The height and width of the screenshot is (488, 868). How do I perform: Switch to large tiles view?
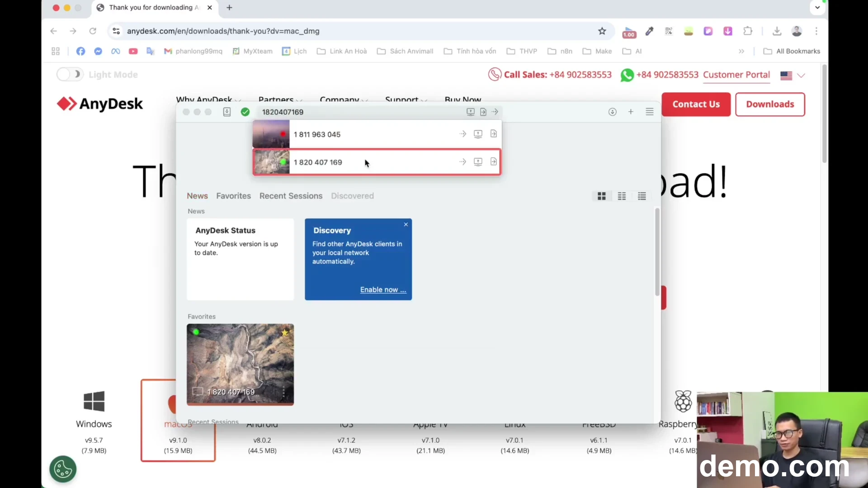click(x=602, y=196)
